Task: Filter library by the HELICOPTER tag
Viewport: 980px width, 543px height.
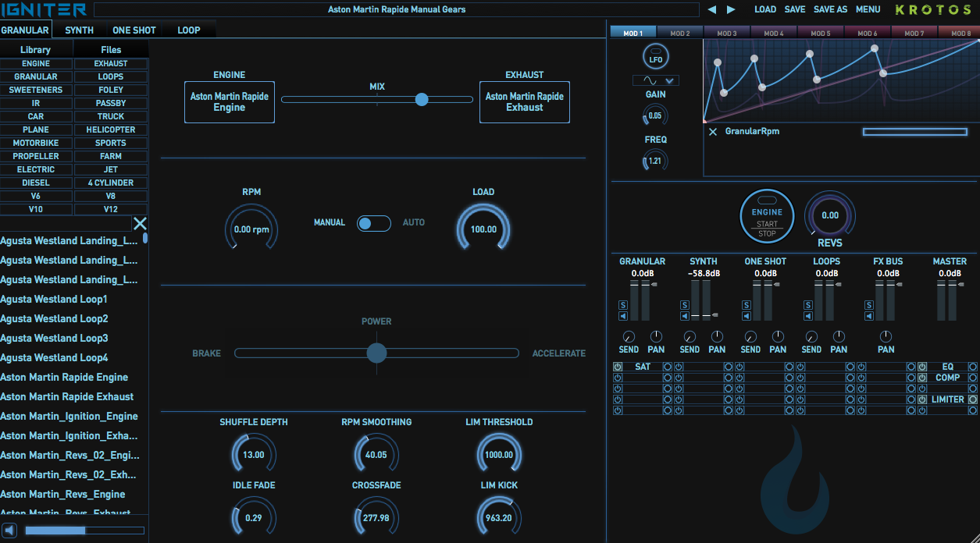Action: (111, 130)
